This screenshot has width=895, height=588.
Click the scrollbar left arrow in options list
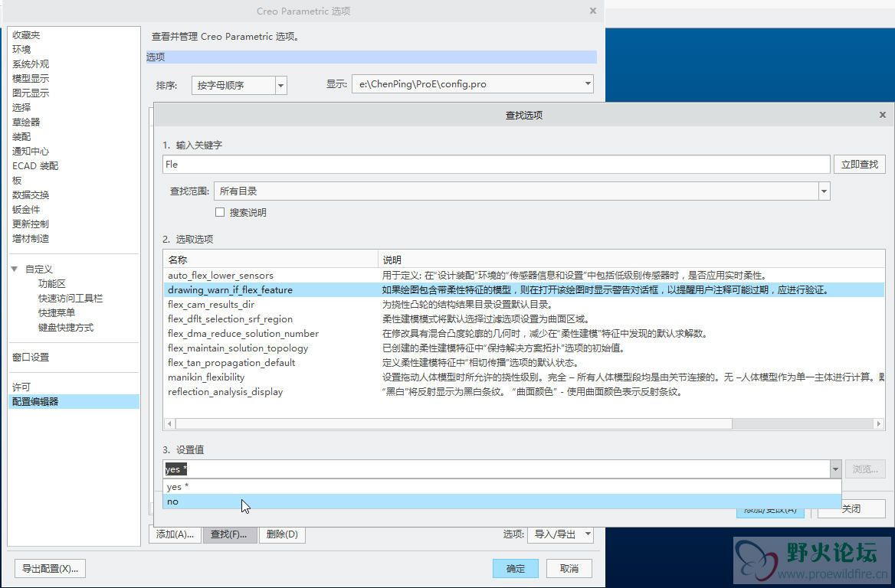pyautogui.click(x=169, y=423)
